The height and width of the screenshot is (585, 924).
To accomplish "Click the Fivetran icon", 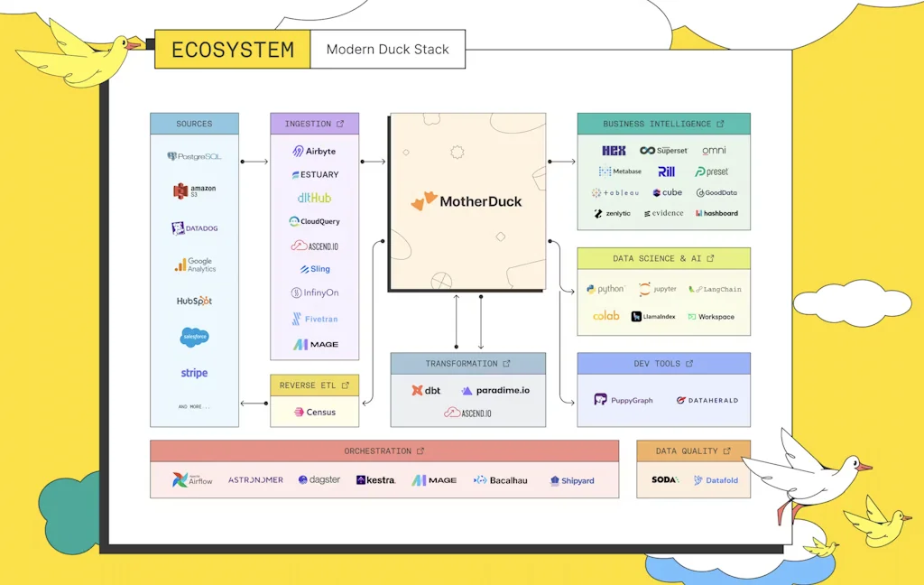I will point(314,319).
